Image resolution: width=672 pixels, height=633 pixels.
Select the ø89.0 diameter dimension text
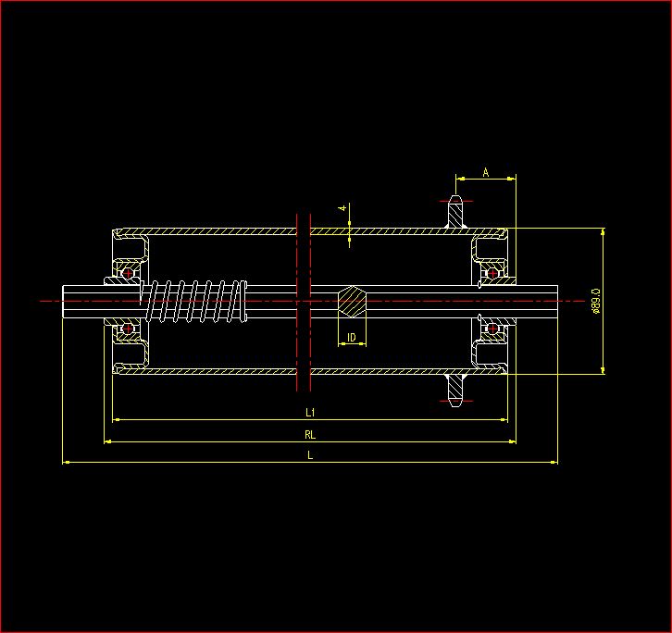(x=595, y=302)
